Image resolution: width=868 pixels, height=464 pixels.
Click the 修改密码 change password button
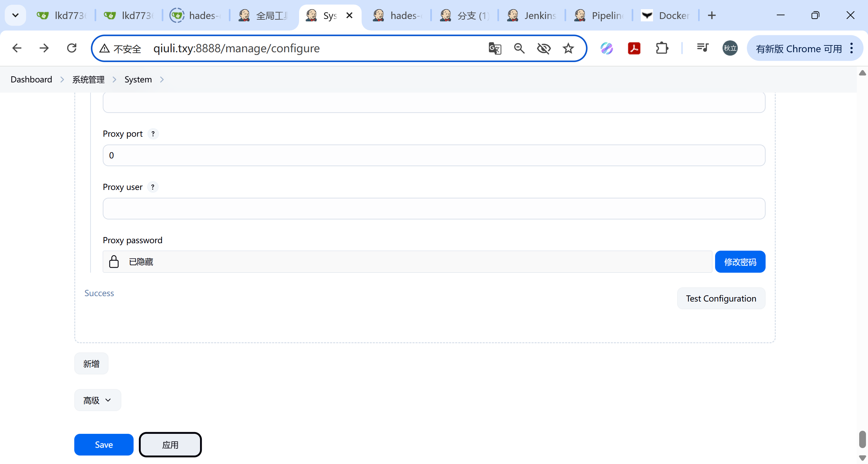tap(740, 262)
